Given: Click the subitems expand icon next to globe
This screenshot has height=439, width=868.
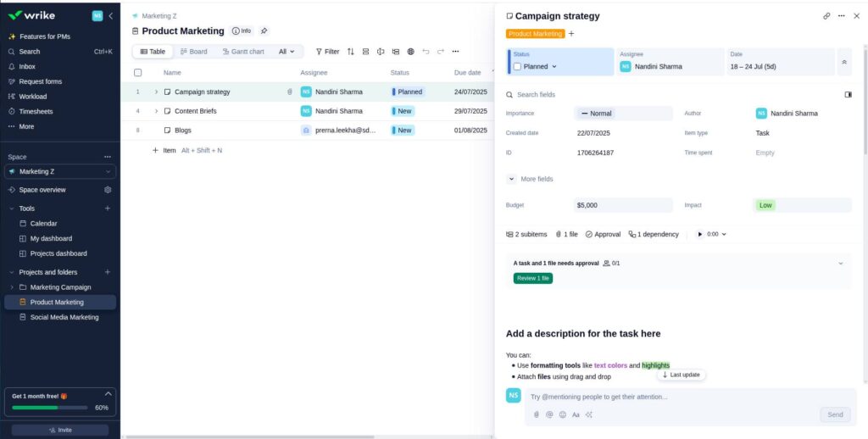Looking at the screenshot, I should [x=395, y=52].
